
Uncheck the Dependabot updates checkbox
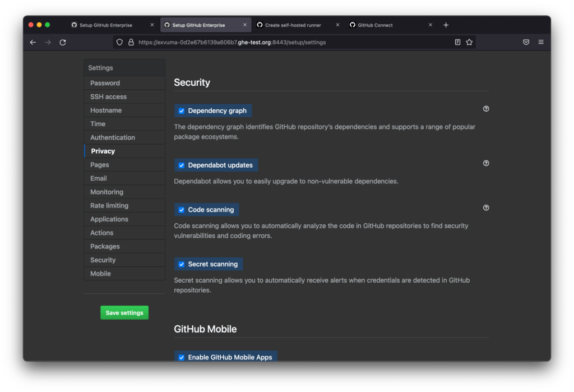click(182, 165)
